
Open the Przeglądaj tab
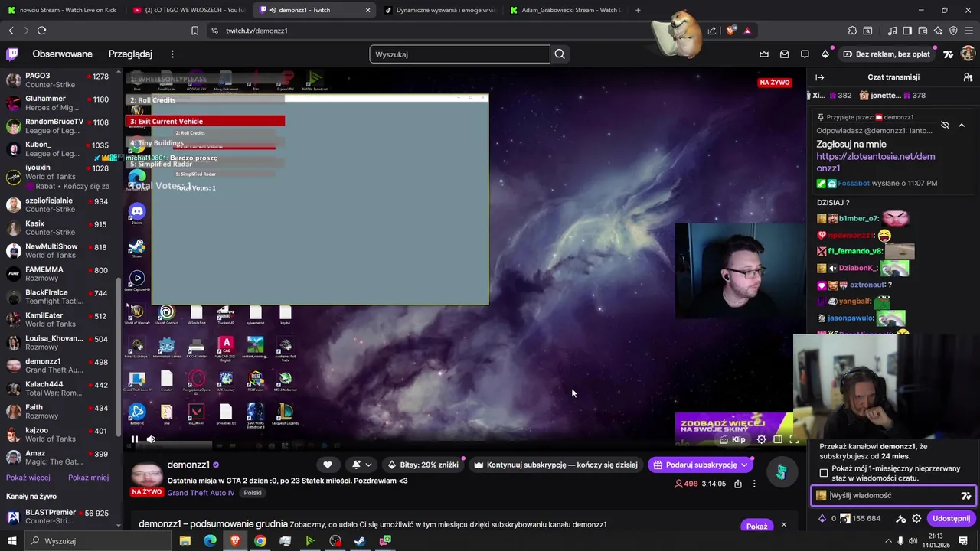pos(130,54)
